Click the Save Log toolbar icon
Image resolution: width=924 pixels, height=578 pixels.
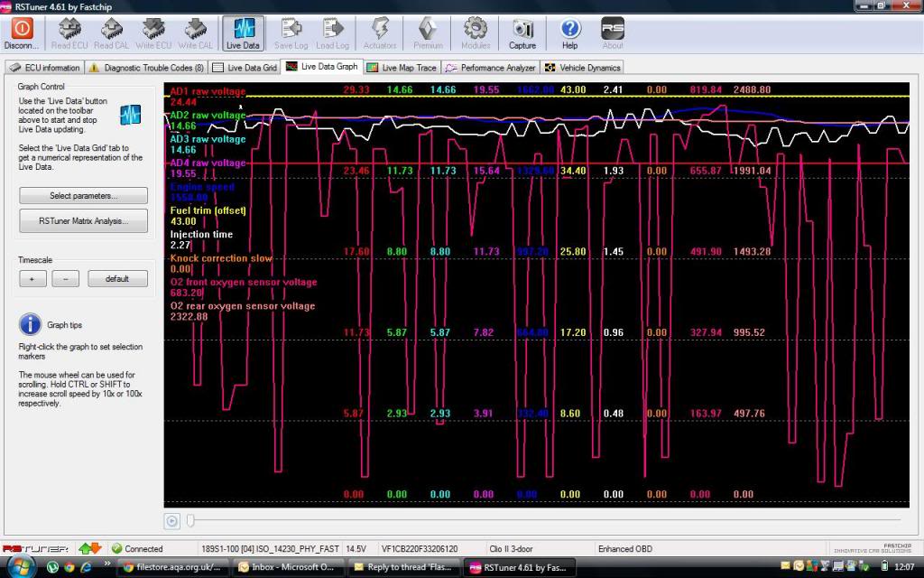click(291, 33)
